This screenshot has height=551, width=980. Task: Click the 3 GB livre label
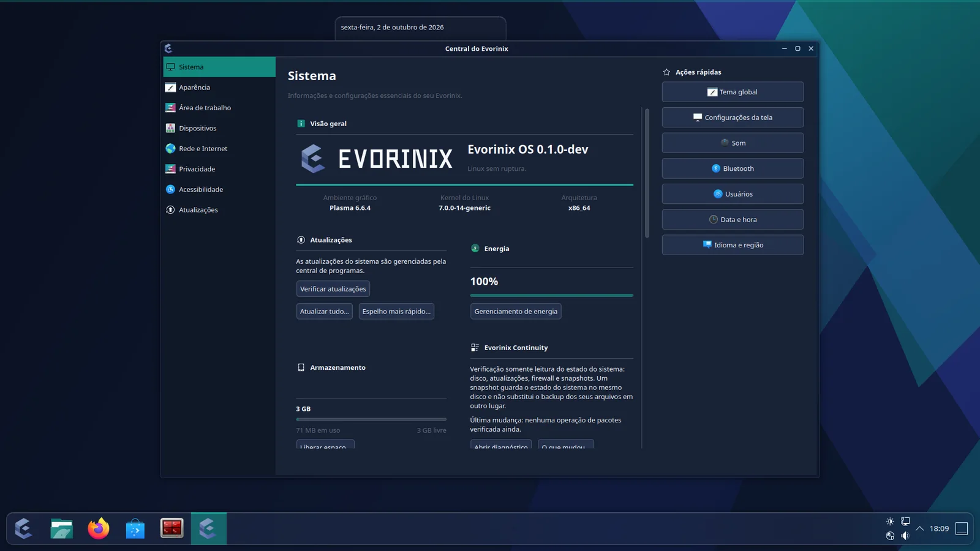click(432, 430)
